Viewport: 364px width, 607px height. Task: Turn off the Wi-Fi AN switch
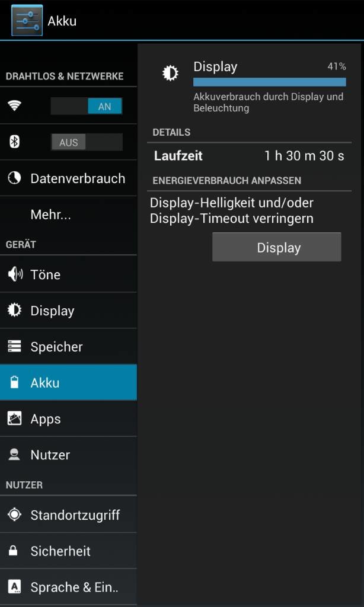[87, 106]
